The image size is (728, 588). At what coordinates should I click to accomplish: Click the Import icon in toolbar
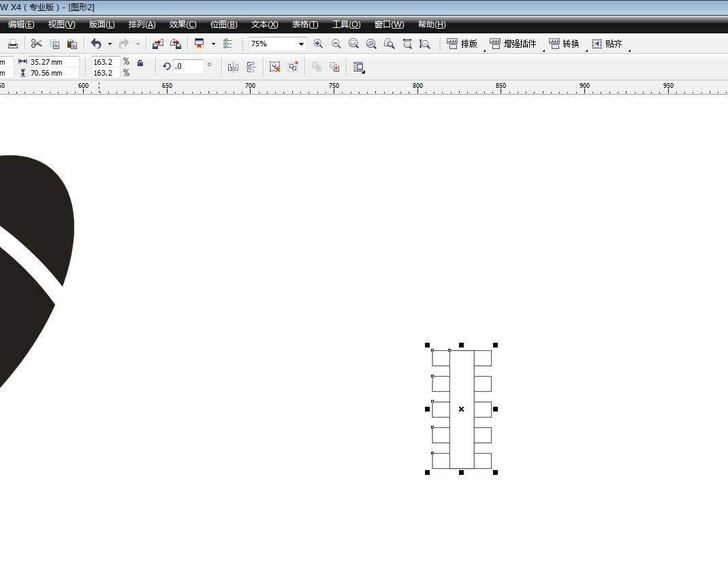(x=158, y=44)
